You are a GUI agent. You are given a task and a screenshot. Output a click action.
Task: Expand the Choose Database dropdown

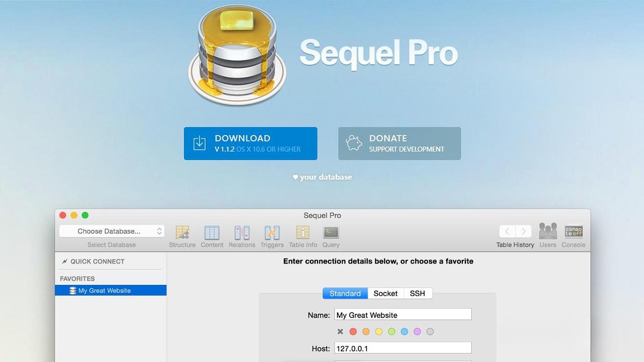112,231
